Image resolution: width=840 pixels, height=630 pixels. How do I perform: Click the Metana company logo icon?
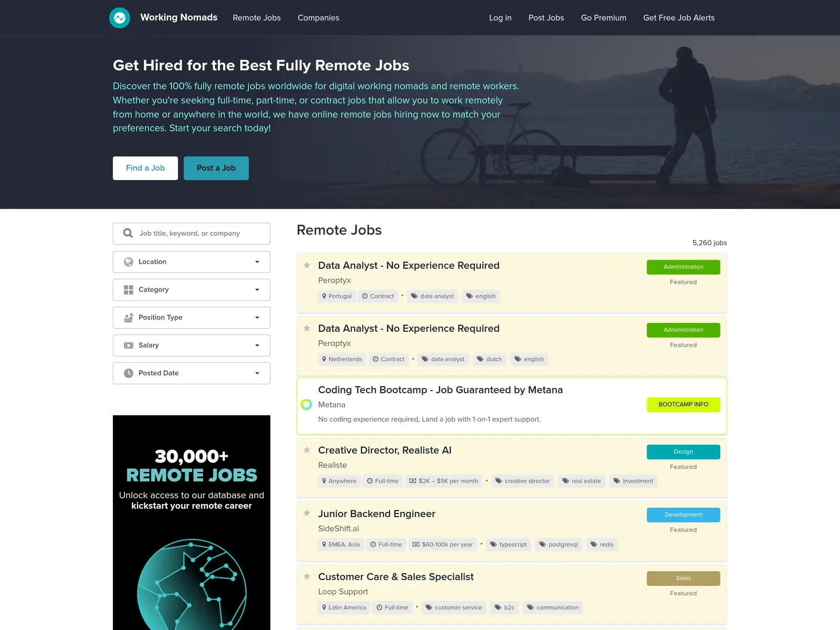coord(306,404)
